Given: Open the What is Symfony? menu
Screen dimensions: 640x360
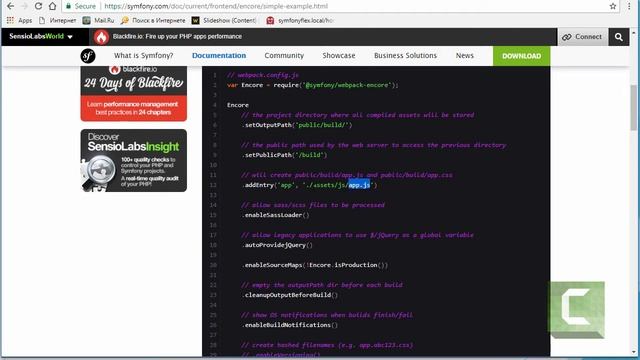Looking at the screenshot, I should pos(143,56).
